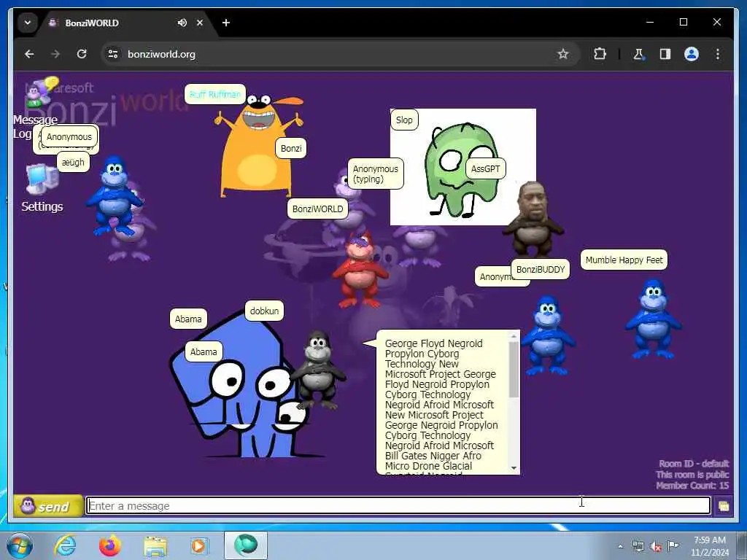Open a new browser tab

coord(226,23)
